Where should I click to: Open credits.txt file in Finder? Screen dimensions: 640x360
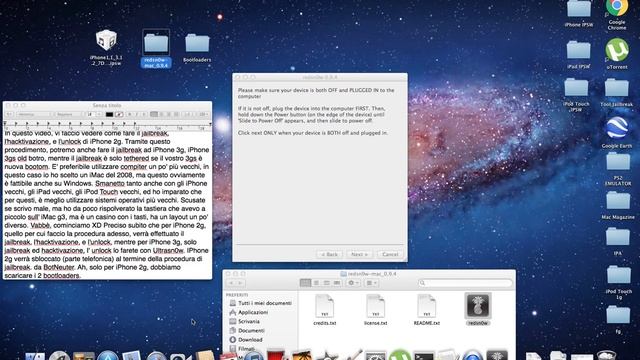tap(324, 310)
